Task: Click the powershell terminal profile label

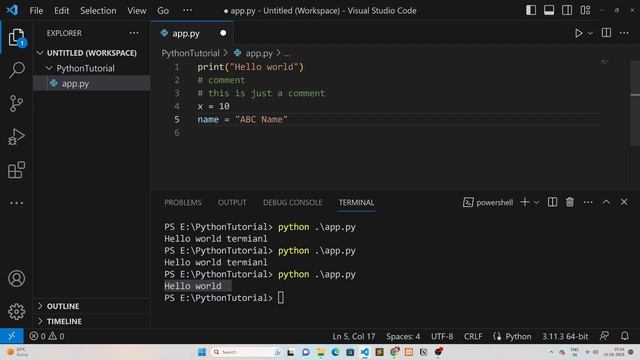Action: coord(488,202)
